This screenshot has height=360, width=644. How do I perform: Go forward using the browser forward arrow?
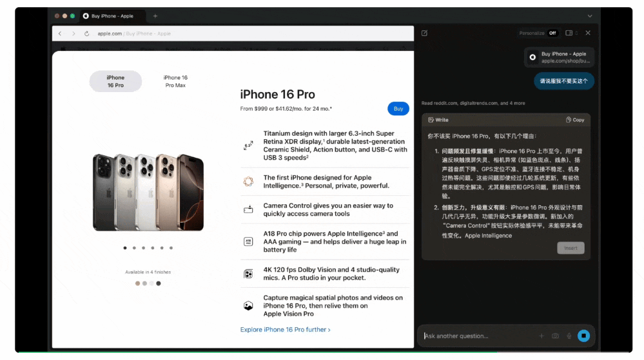[73, 33]
